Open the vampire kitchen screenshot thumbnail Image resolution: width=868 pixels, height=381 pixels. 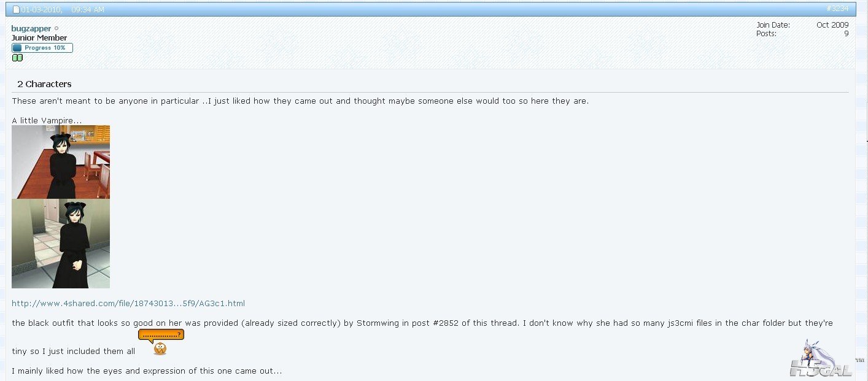point(61,162)
